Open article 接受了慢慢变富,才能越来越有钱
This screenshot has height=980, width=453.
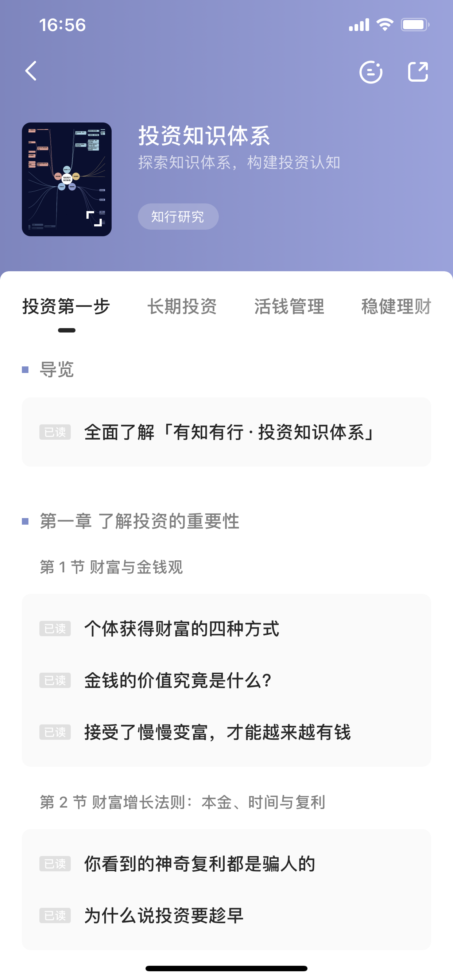coord(217,732)
